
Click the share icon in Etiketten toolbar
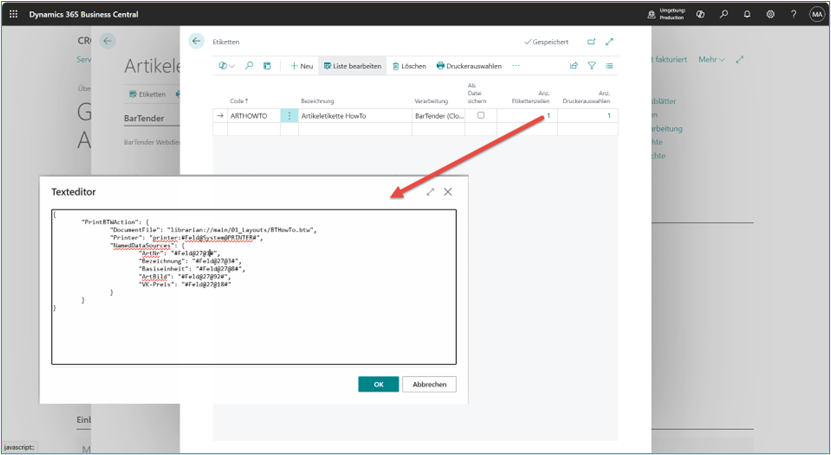pos(573,66)
